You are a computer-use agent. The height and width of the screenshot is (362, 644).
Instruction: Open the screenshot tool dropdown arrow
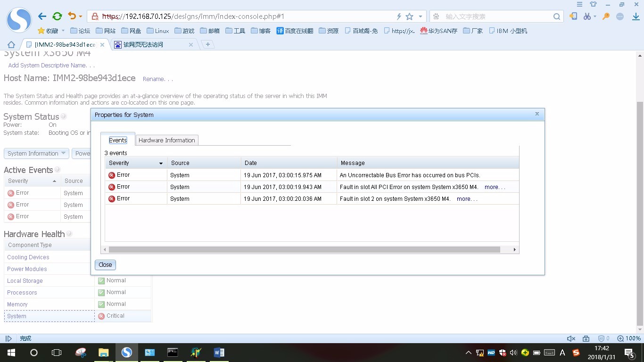(x=595, y=16)
